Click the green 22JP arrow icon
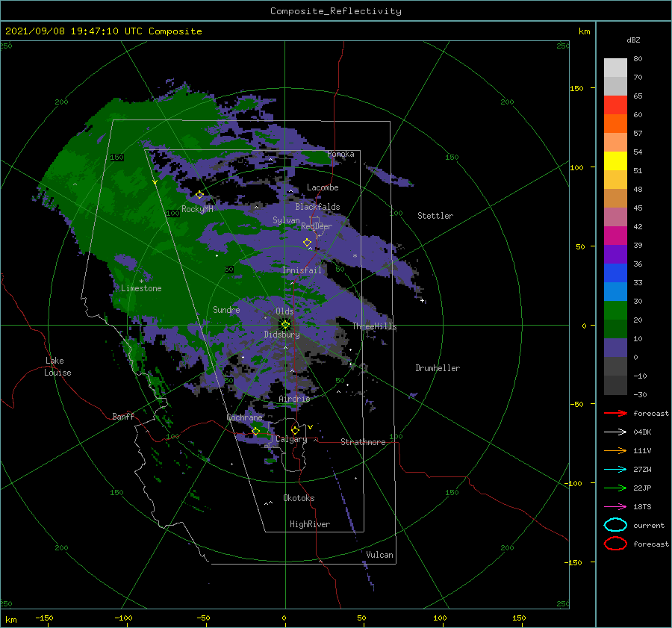672x628 pixels. click(615, 488)
